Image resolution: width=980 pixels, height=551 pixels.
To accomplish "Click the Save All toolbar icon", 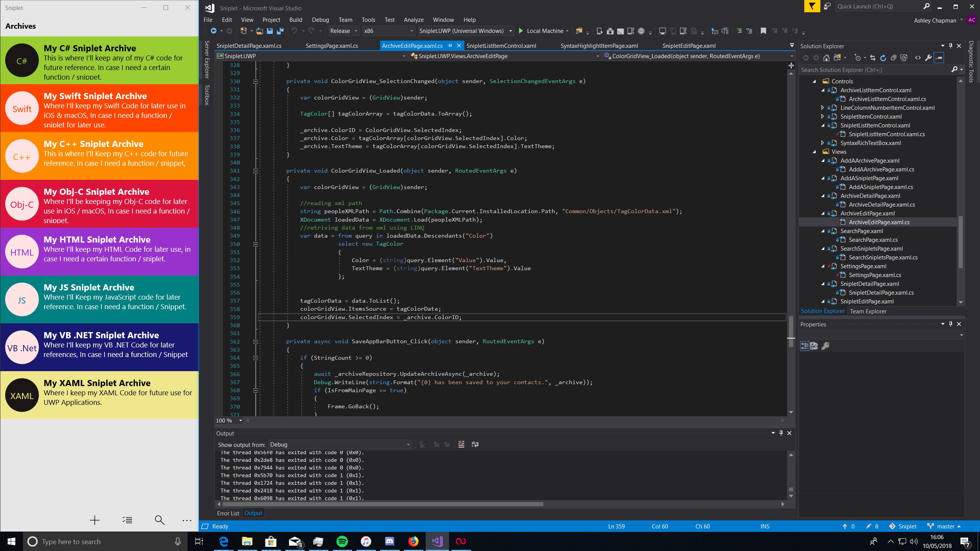I will click(280, 31).
